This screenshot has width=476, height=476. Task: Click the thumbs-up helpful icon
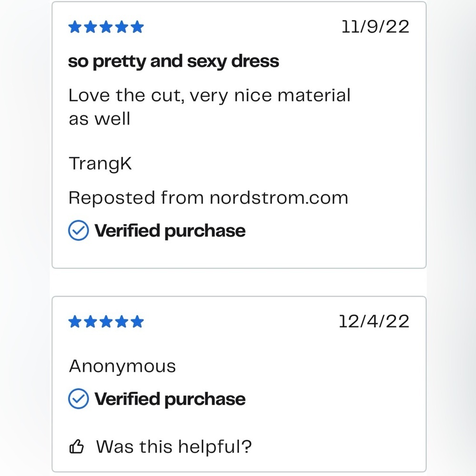point(77,447)
